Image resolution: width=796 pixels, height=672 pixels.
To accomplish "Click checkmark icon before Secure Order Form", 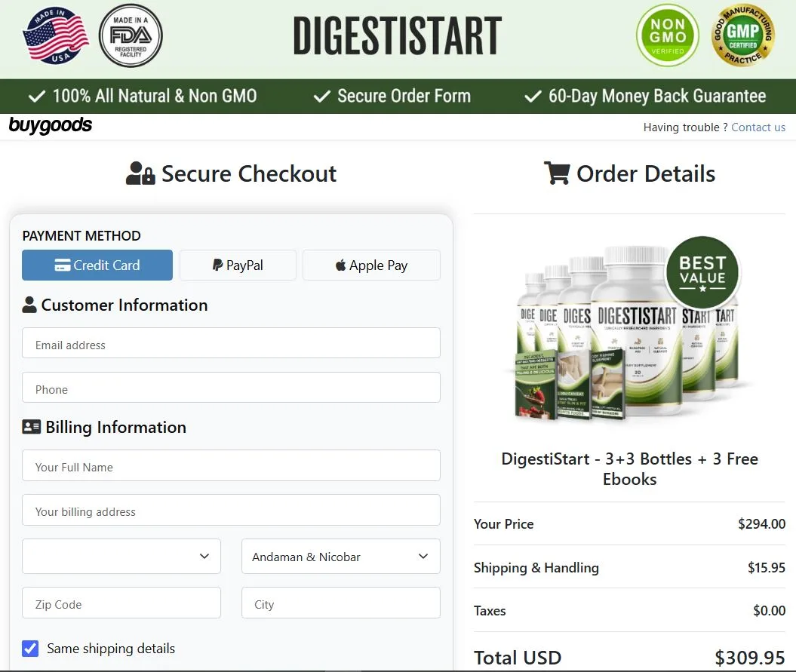I will point(322,96).
